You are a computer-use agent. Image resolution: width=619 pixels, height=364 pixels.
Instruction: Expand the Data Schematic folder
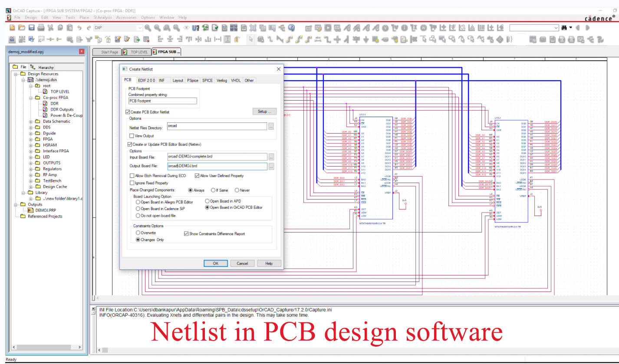click(x=31, y=121)
